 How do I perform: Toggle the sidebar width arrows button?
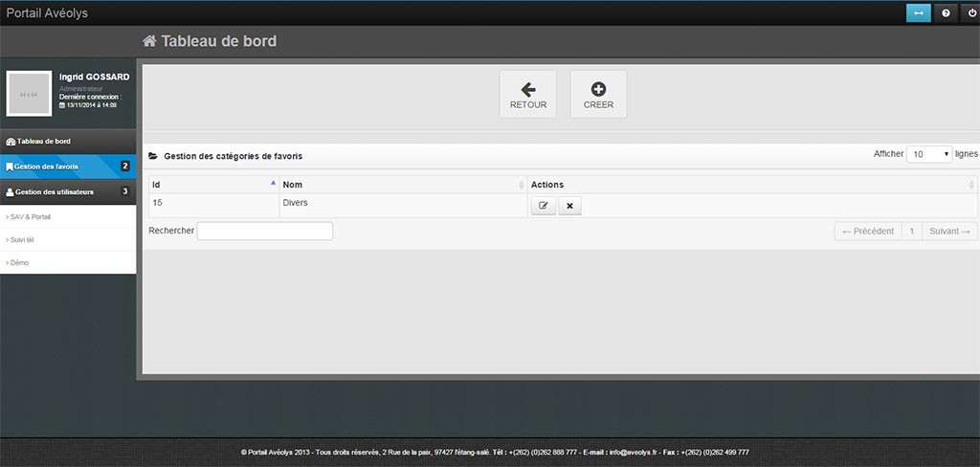[x=919, y=13]
